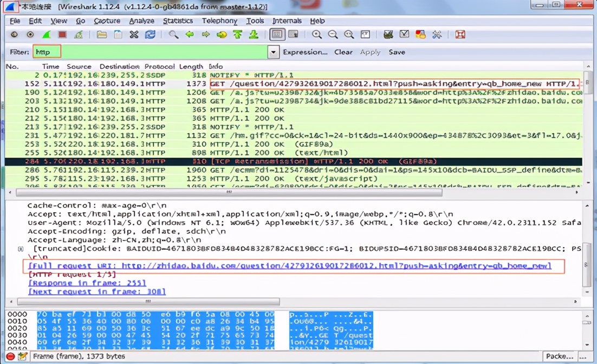Open the Internals menu

click(x=287, y=21)
